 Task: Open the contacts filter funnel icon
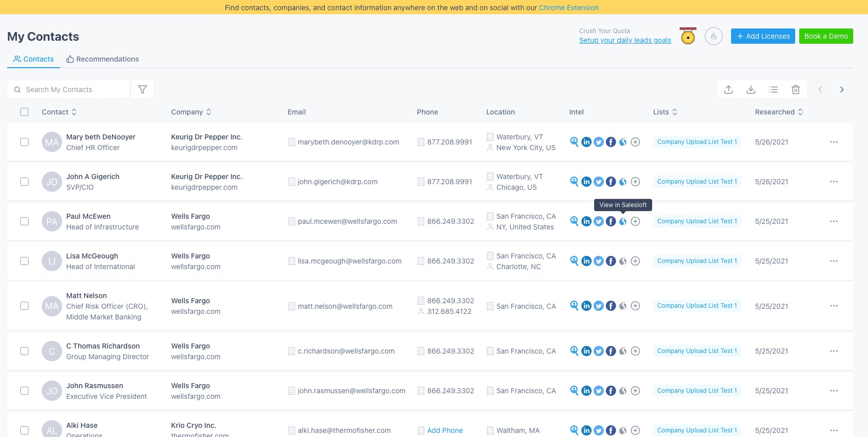pos(143,90)
